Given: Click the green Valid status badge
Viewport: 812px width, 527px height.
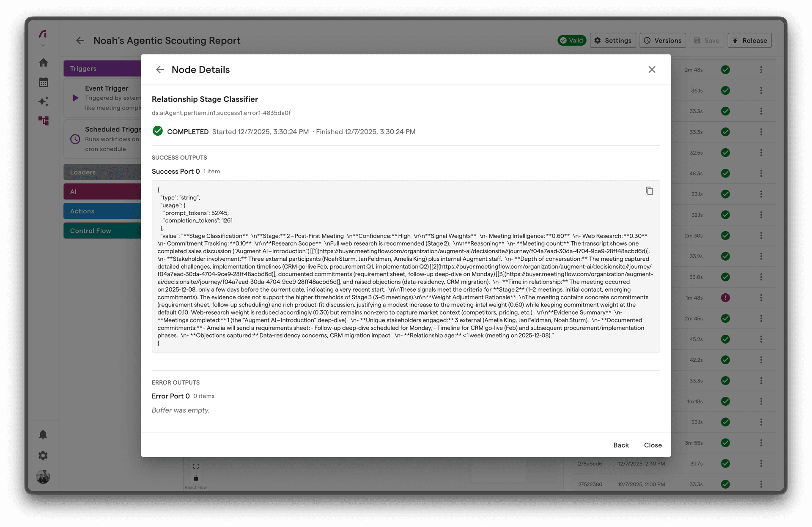Looking at the screenshot, I should coord(572,40).
